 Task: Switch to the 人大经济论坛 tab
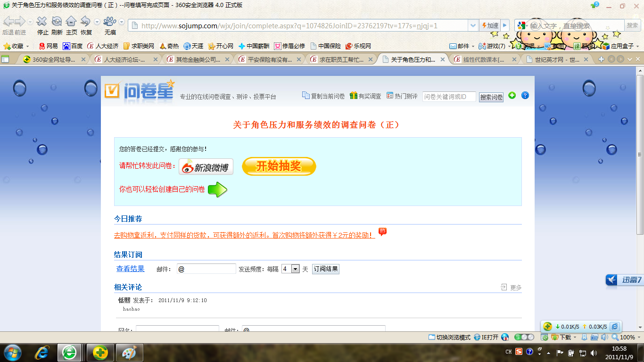(x=125, y=59)
